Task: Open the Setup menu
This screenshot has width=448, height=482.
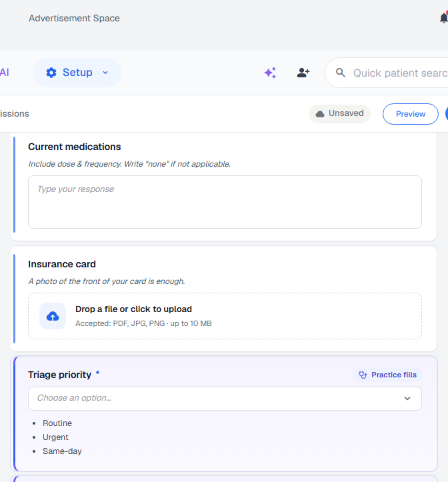Action: (77, 73)
